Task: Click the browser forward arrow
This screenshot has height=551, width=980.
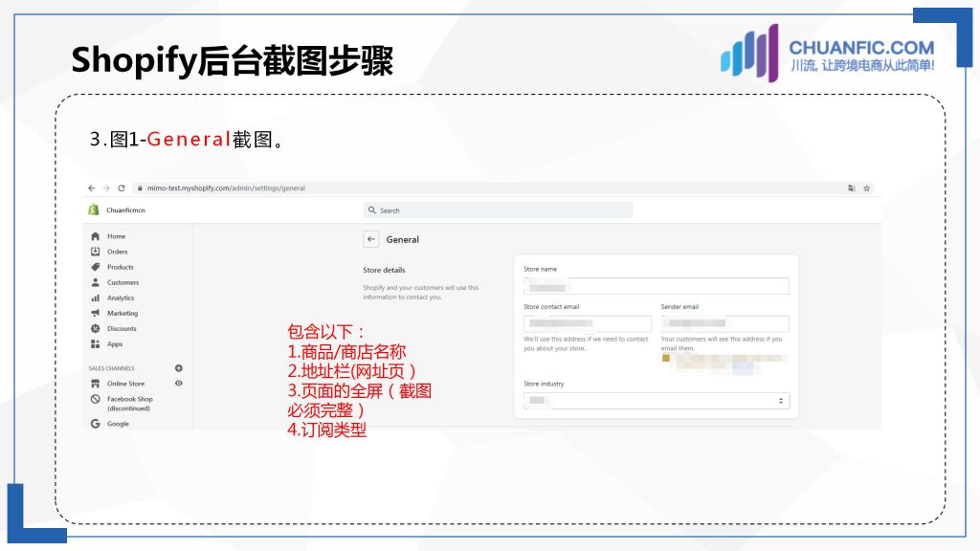Action: (x=106, y=188)
